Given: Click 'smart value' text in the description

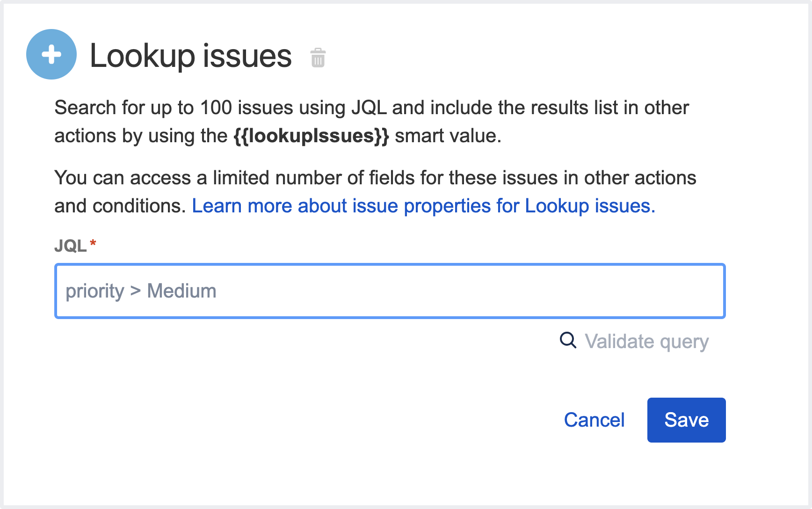Looking at the screenshot, I should tap(447, 136).
